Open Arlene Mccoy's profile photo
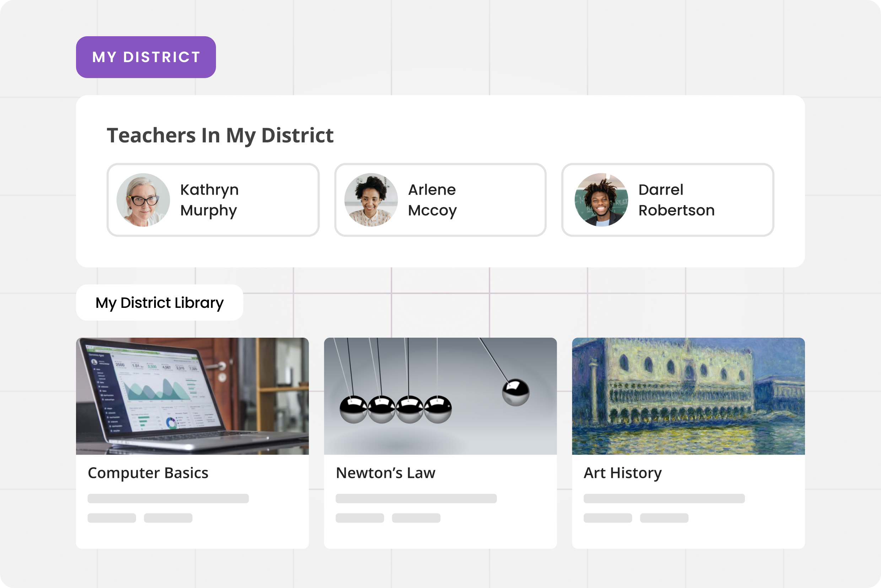 (371, 200)
